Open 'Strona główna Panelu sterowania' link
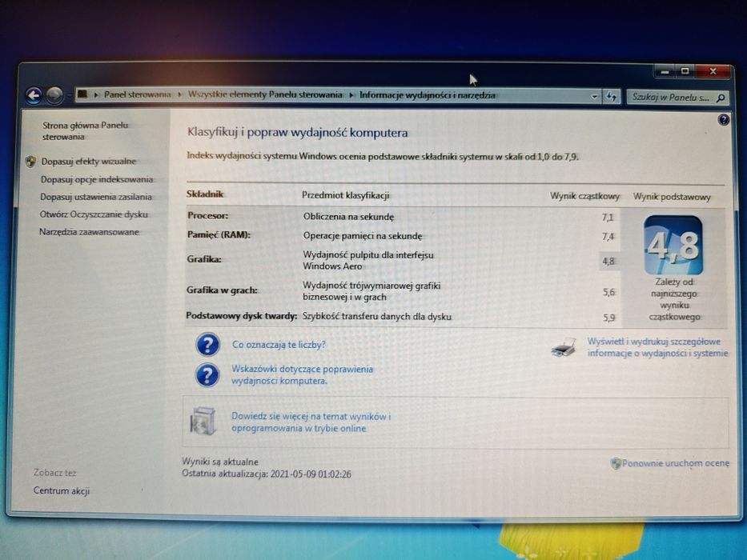Image resolution: width=747 pixels, height=560 pixels. [86, 131]
